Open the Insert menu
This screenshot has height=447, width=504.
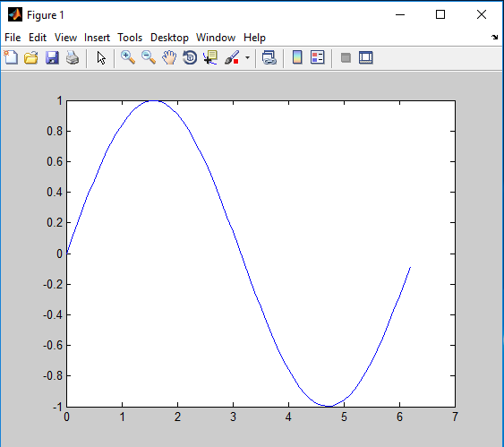tap(97, 38)
